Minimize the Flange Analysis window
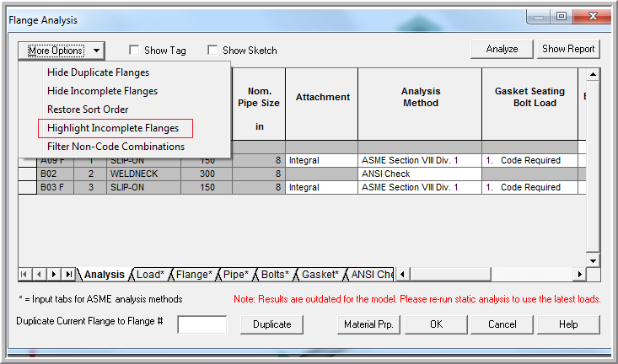 (539, 17)
